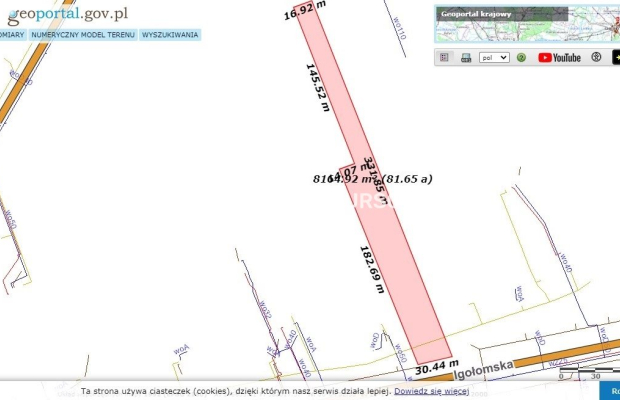Image resolution: width=620 pixels, height=400 pixels.
Task: Click the accessibility icon
Action: (594, 58)
